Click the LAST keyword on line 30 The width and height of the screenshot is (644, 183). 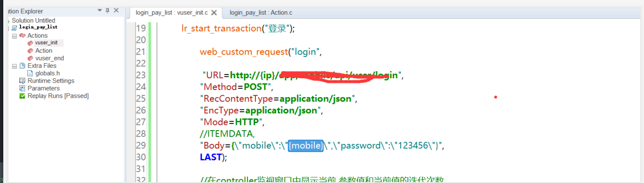tap(211, 157)
